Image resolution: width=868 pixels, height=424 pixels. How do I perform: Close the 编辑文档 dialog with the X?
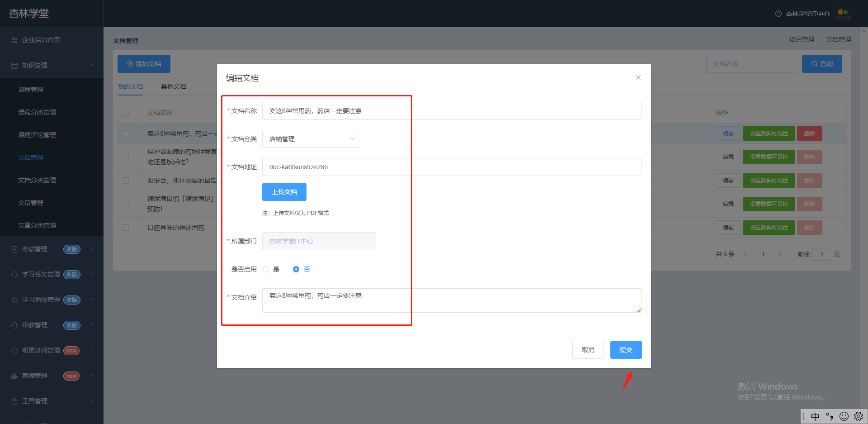pyautogui.click(x=638, y=77)
